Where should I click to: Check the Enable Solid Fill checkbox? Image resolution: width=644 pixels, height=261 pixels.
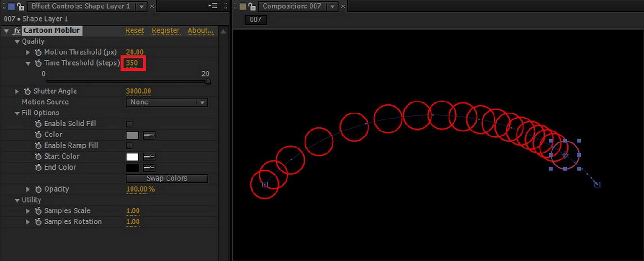[129, 124]
